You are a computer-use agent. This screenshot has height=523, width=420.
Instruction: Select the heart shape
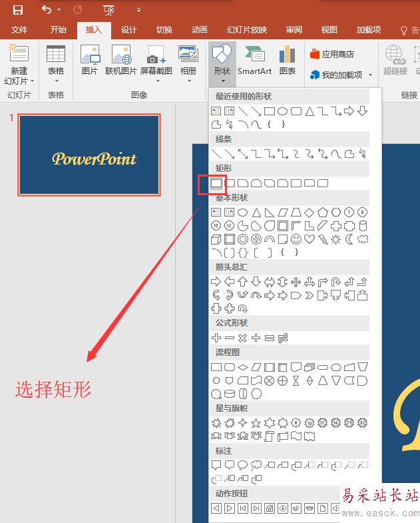click(x=310, y=239)
